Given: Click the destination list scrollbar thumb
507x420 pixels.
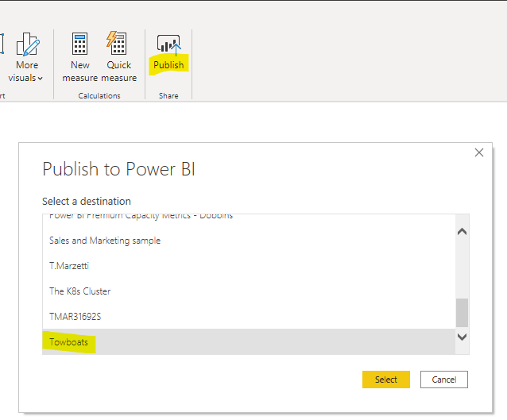Looking at the screenshot, I should 462,312.
